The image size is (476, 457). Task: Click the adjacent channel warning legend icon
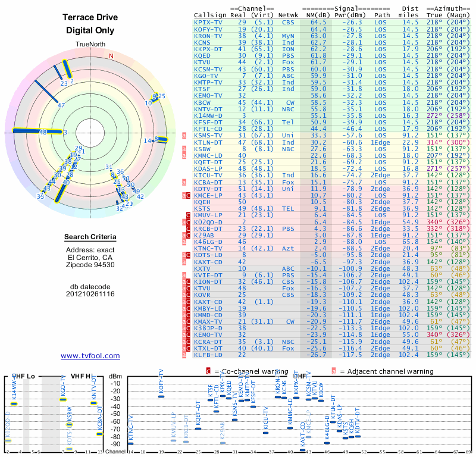(x=334, y=371)
